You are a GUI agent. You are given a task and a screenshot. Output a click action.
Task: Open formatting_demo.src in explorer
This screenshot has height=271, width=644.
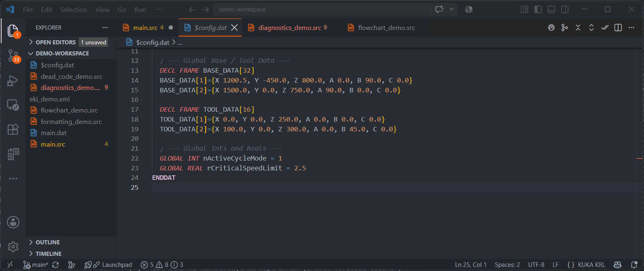coord(71,122)
